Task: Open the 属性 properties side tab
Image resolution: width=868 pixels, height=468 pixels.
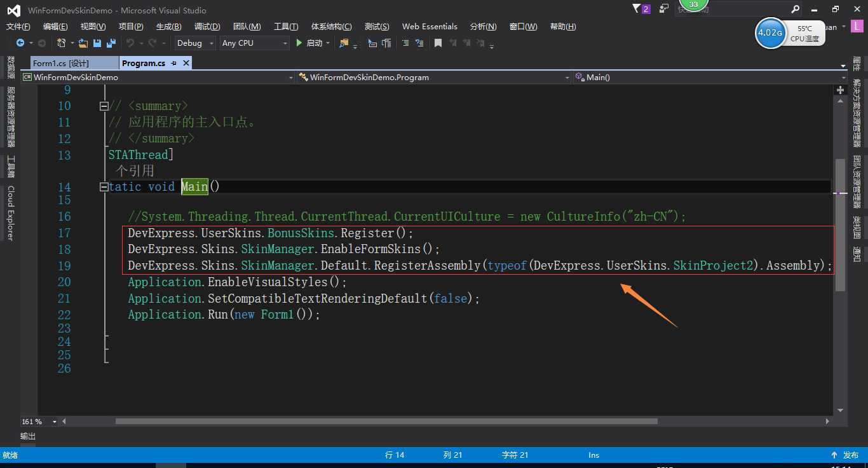Action: pos(857,64)
